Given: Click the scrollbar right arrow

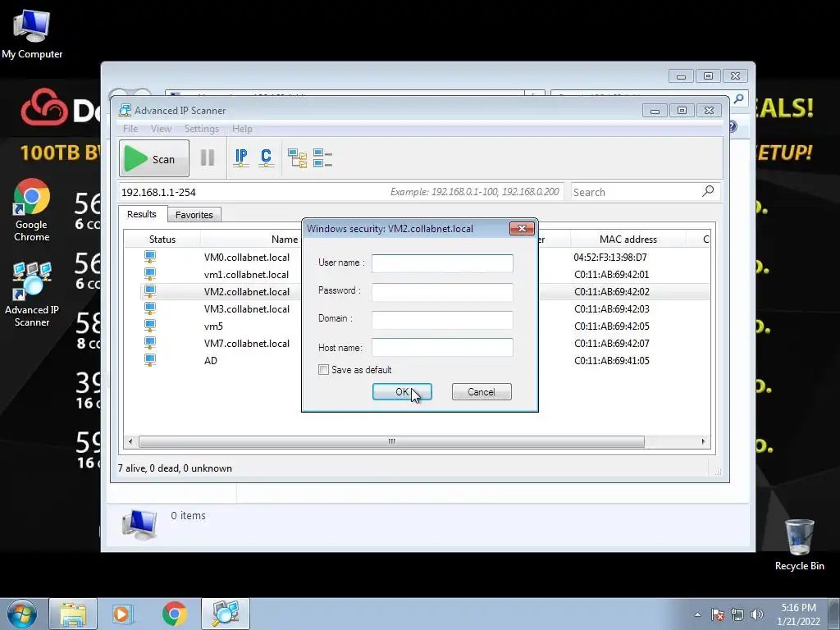Looking at the screenshot, I should pyautogui.click(x=703, y=441).
